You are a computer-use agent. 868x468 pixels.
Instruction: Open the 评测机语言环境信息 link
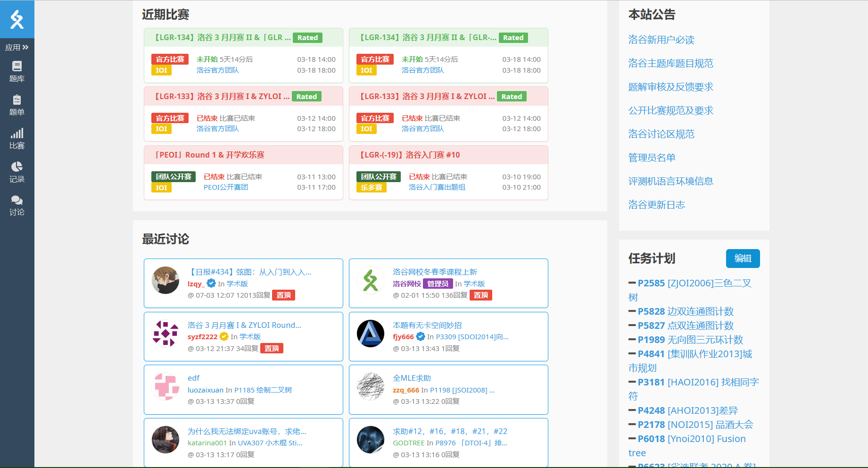tap(670, 182)
